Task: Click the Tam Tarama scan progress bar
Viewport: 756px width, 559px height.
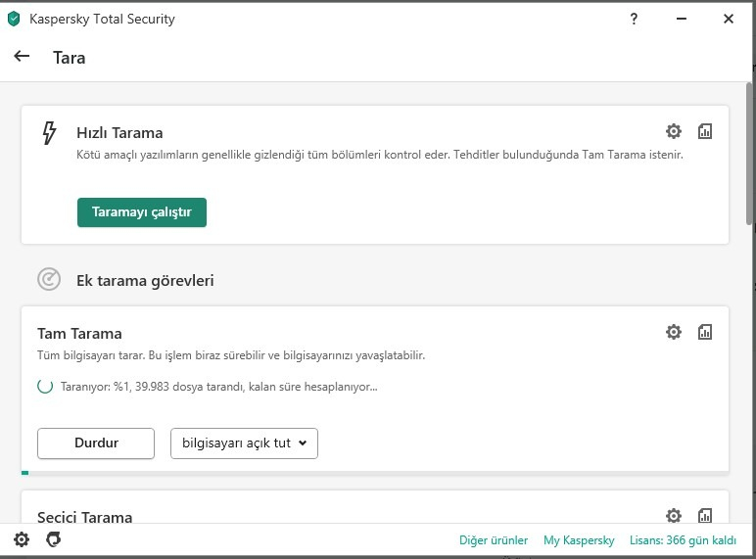Action: [375, 473]
